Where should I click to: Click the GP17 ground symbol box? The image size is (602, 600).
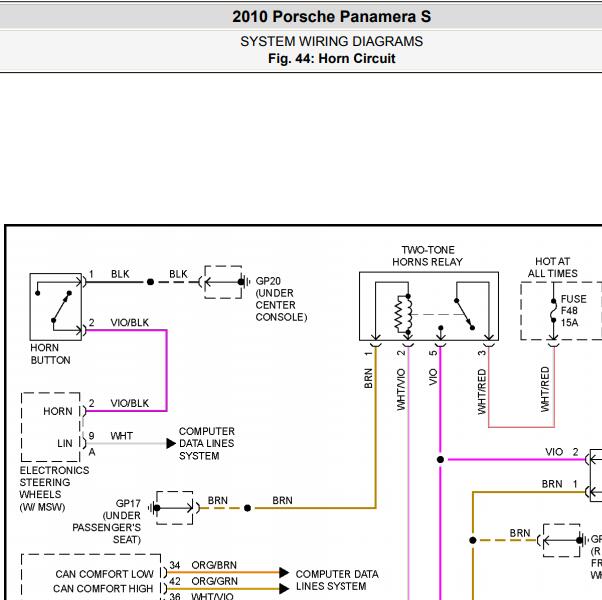coord(175,508)
